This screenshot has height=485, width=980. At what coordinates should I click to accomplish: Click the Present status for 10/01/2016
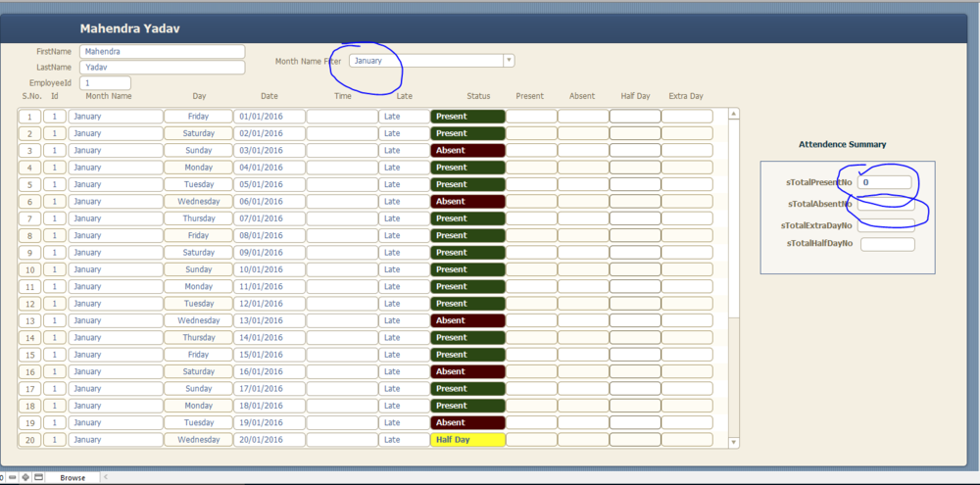pyautogui.click(x=467, y=269)
